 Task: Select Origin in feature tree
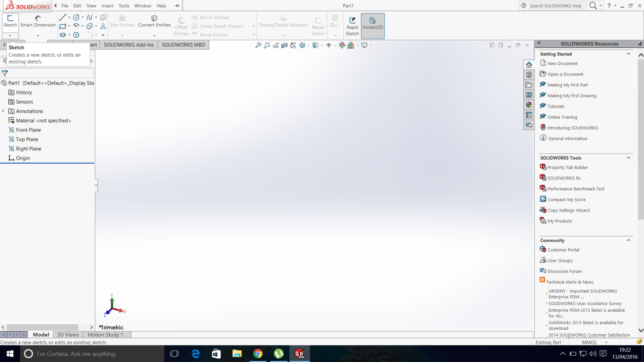(x=23, y=158)
